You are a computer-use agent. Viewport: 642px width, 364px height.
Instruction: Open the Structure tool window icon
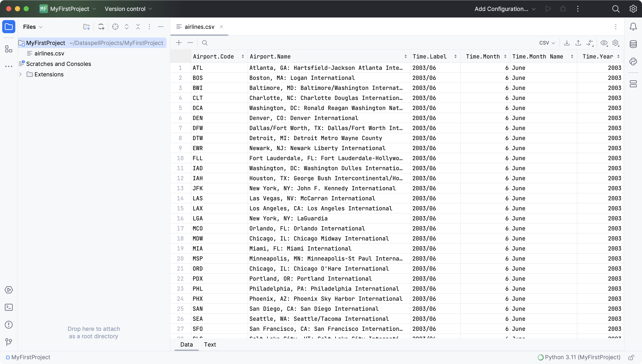[9, 49]
